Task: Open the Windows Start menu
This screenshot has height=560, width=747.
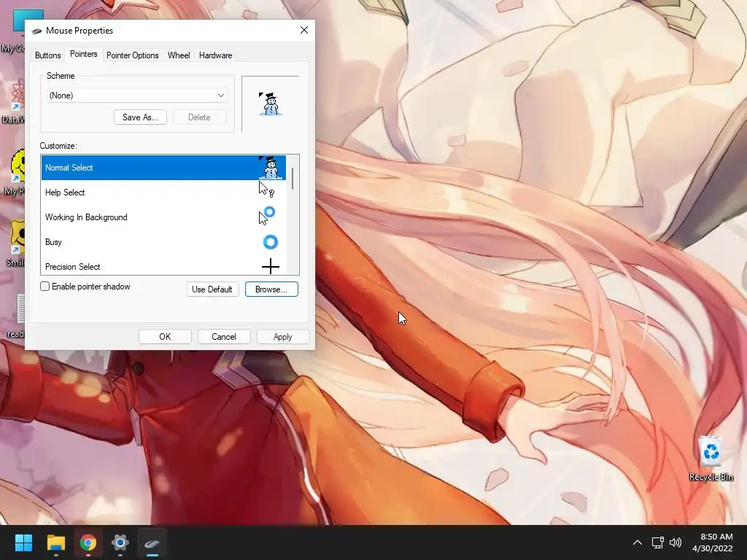Action: 23,542
